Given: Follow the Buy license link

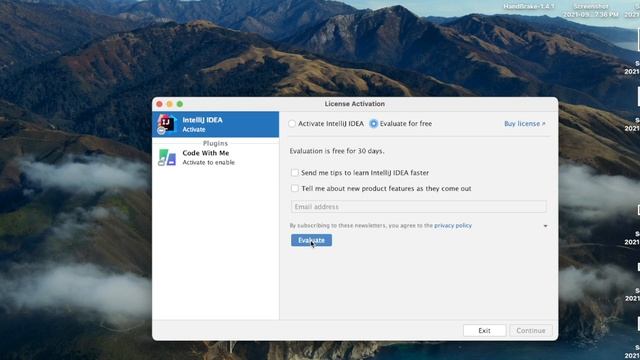Looking at the screenshot, I should (524, 124).
